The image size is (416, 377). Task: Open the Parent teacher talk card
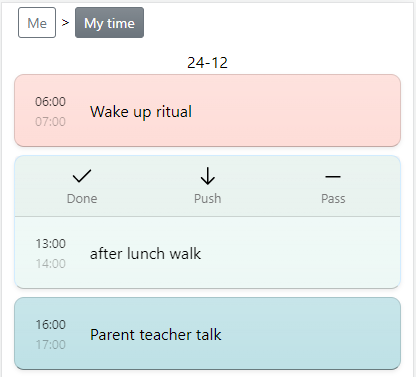pyautogui.click(x=207, y=334)
